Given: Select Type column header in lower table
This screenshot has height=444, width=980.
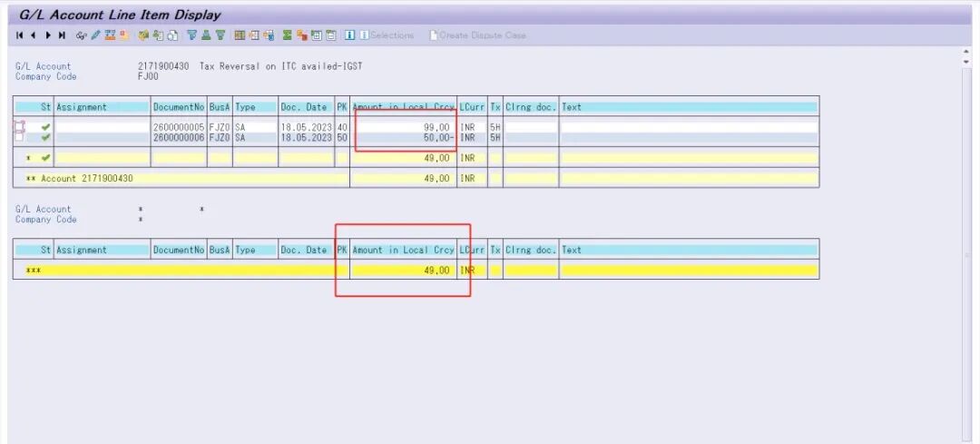Looking at the screenshot, I should coord(255,250).
